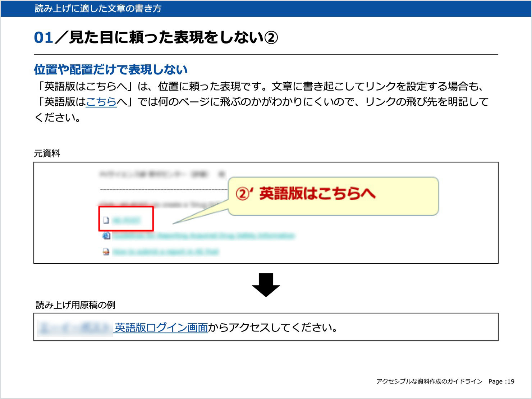Click the label '元資料'
This screenshot has height=399, width=532.
47,153
